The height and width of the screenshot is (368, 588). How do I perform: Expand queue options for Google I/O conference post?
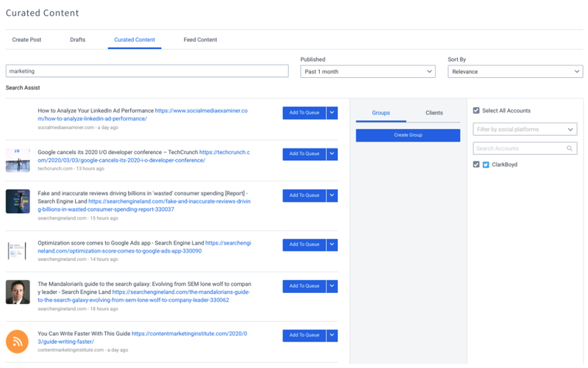tap(332, 154)
